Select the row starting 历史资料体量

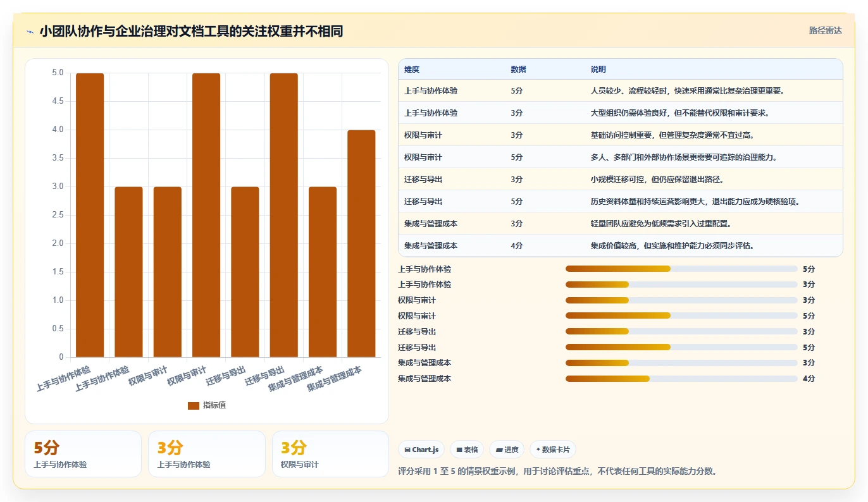tap(621, 201)
